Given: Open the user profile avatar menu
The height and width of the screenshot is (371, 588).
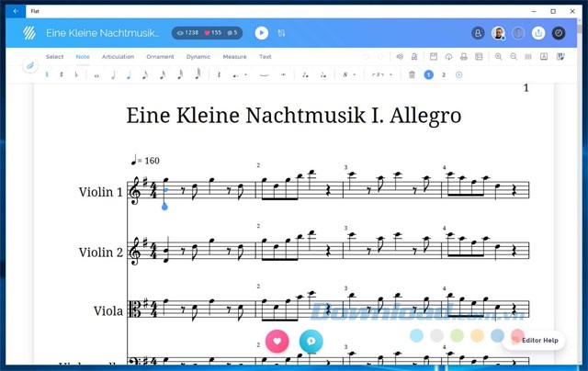Looking at the screenshot, I should (x=497, y=33).
